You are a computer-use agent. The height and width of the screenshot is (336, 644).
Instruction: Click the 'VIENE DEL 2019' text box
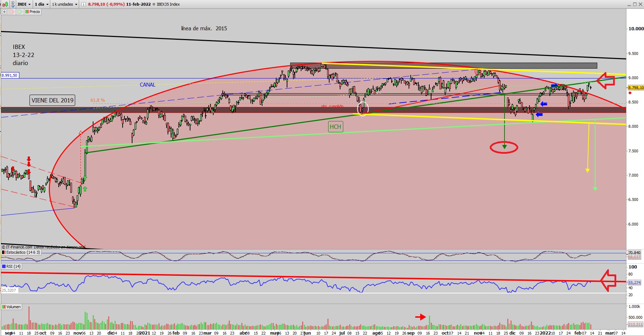(52, 100)
